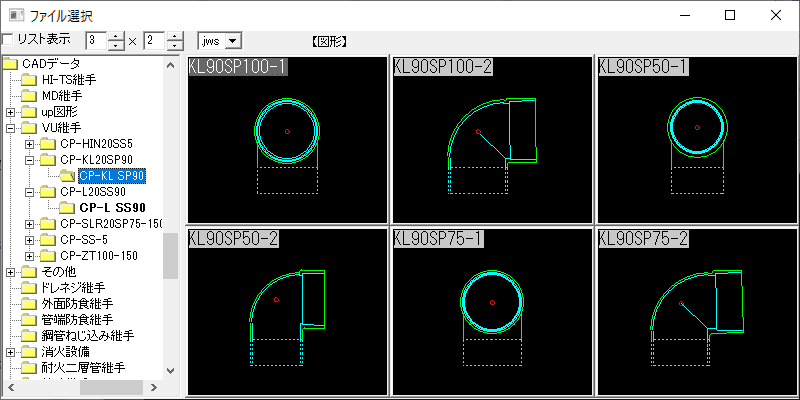Select the 外面防食継手 folder
Screen dimensions: 800x400
click(x=77, y=304)
